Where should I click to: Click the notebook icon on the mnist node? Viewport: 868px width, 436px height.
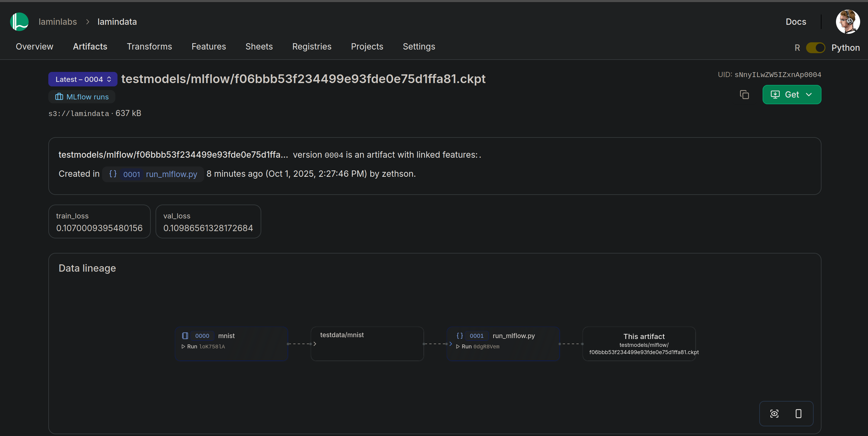[x=185, y=335]
